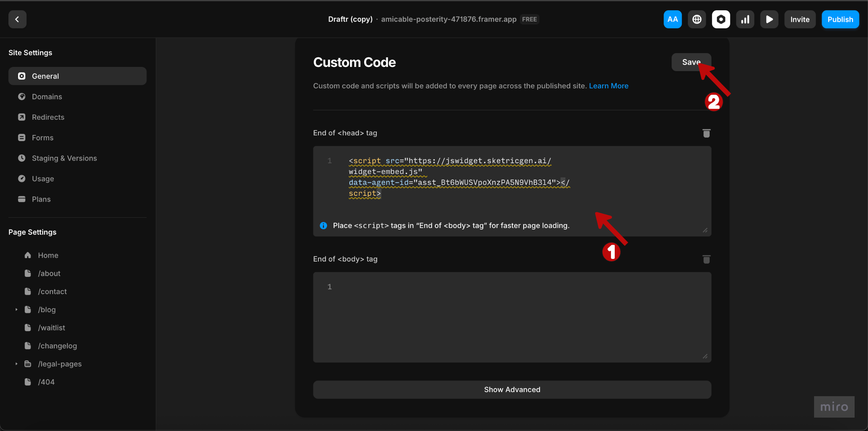This screenshot has height=431, width=868.
Task: Open the Learn More link
Action: coord(609,86)
